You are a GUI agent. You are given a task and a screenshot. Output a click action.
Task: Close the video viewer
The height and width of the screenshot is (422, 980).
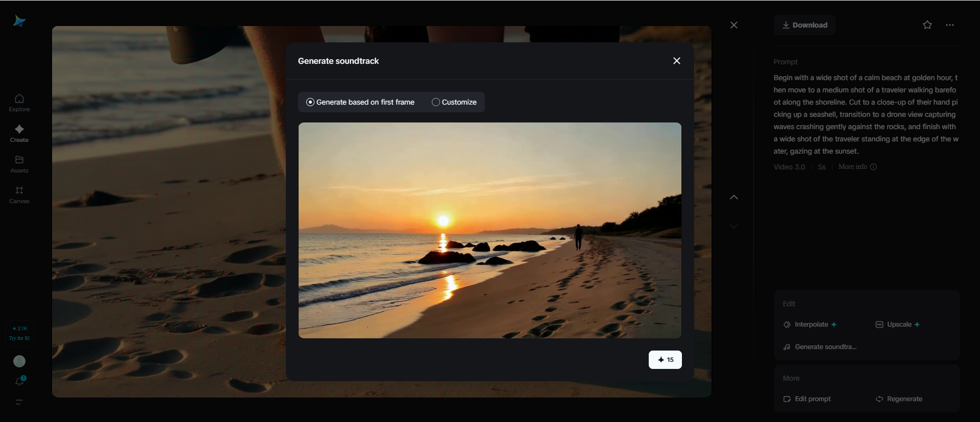734,25
